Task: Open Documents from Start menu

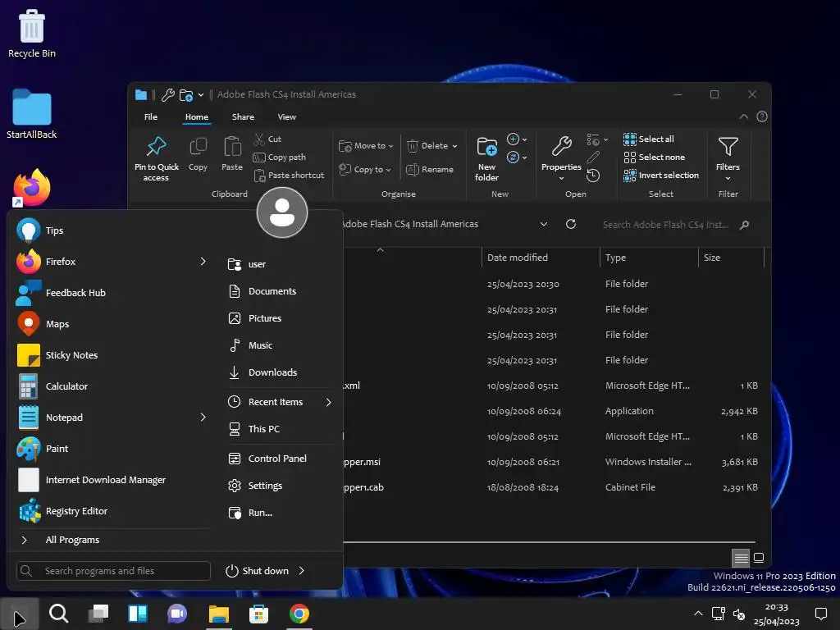Action: (x=279, y=291)
